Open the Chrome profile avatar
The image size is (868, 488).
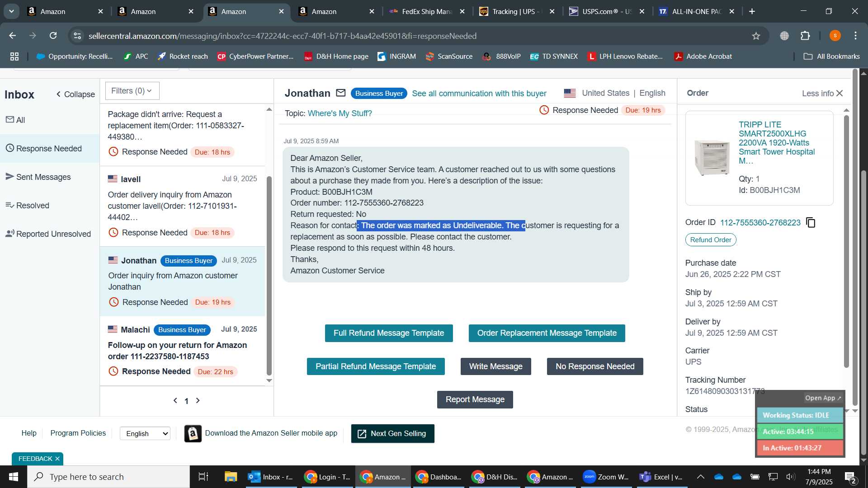[x=835, y=36]
